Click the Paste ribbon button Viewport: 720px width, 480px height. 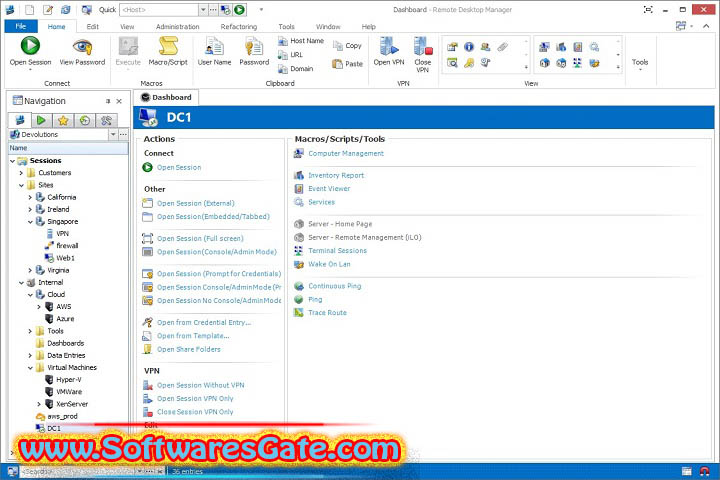click(x=348, y=64)
